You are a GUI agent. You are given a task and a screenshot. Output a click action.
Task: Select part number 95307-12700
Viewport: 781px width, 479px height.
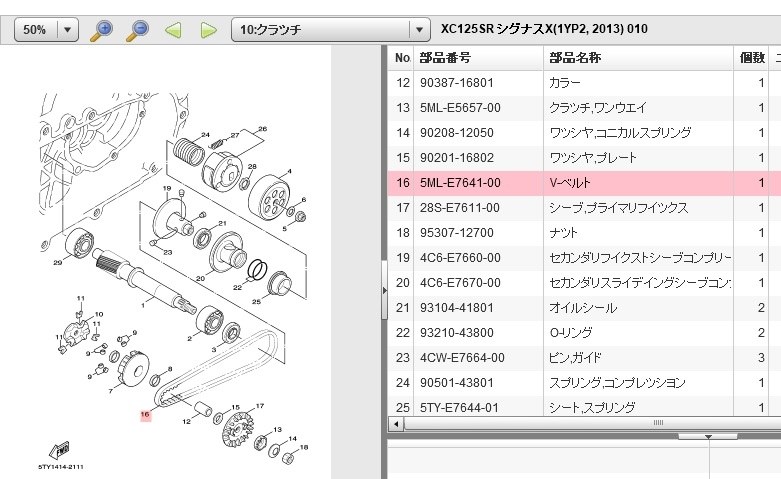tap(457, 233)
